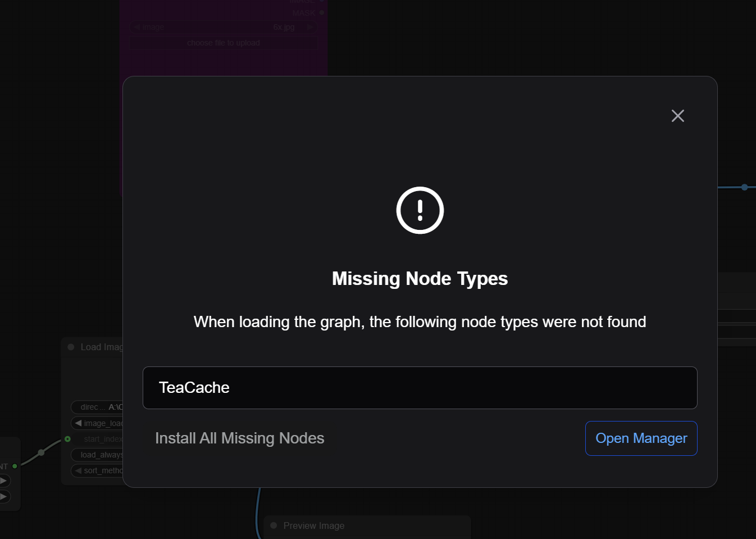
Task: Click the green output socket next to NT
Action: (15, 466)
